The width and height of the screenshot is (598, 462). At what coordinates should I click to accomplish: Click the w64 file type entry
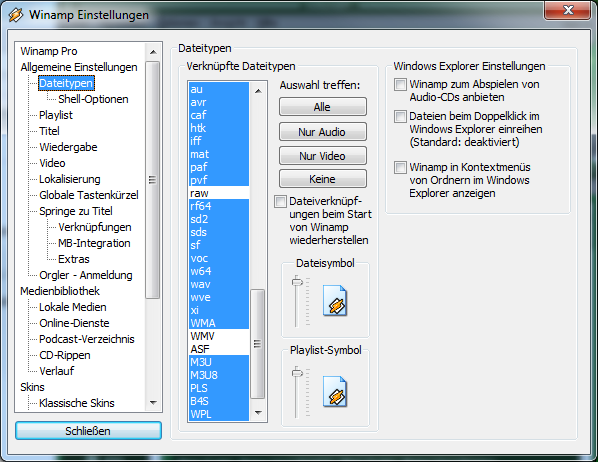coord(219,271)
